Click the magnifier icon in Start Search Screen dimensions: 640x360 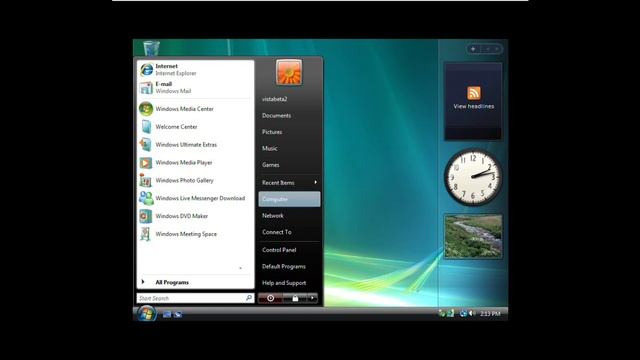pyautogui.click(x=249, y=298)
